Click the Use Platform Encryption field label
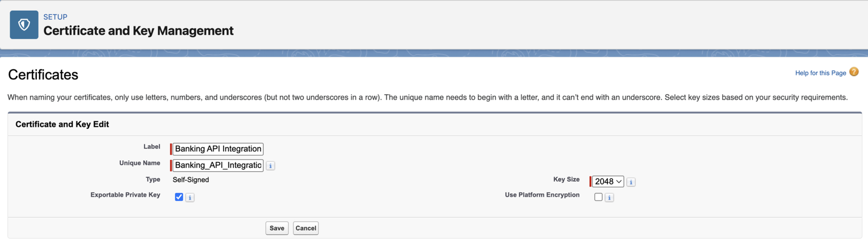 click(x=542, y=195)
